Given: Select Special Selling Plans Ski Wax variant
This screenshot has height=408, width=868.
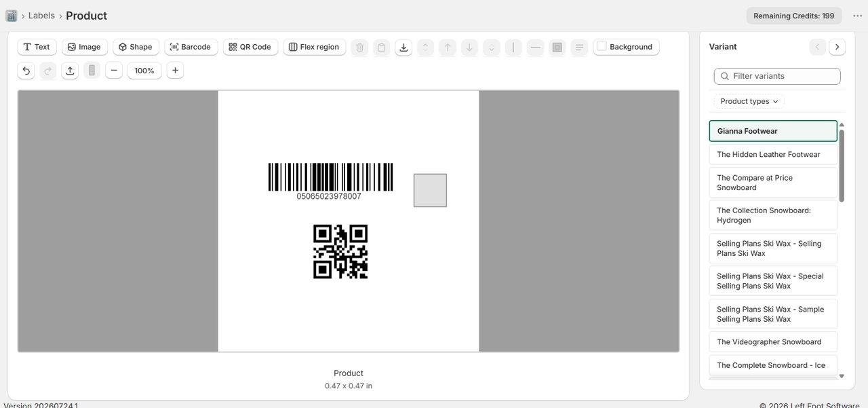Looking at the screenshot, I should pos(773,281).
